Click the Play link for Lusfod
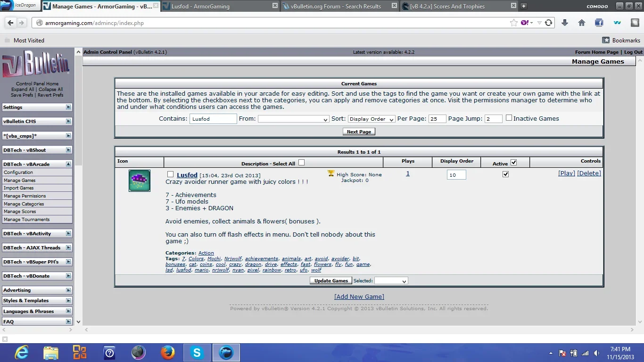The image size is (644, 362). (x=567, y=173)
